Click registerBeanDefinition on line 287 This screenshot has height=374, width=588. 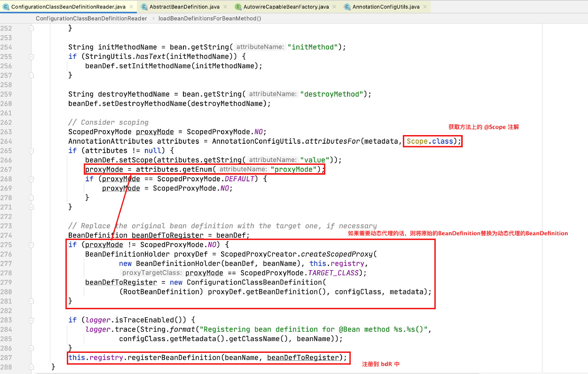point(174,358)
